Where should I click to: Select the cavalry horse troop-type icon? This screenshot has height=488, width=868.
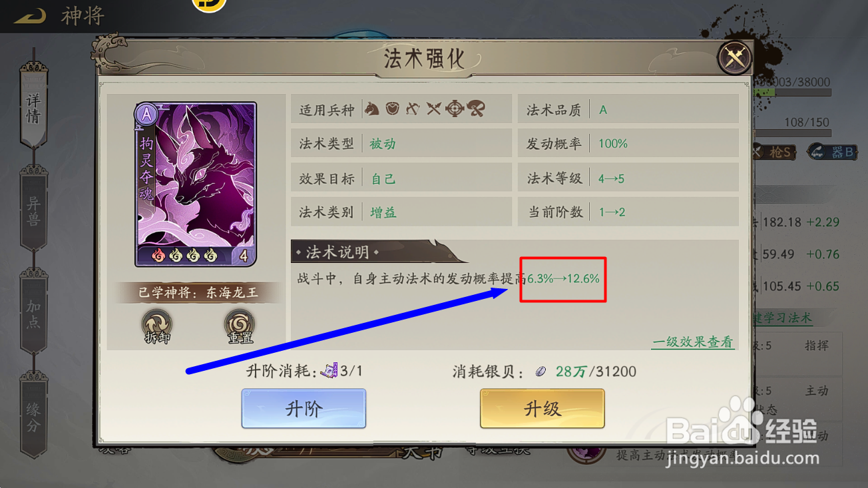pyautogui.click(x=371, y=109)
